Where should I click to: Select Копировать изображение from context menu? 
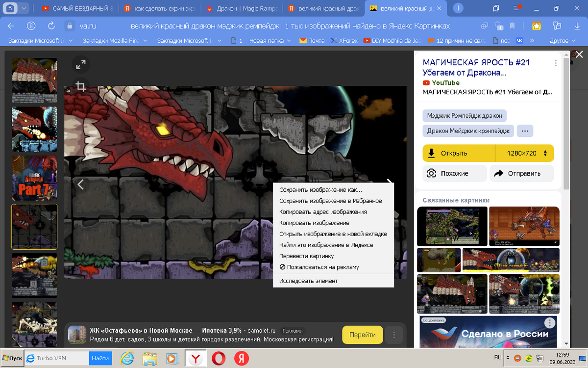[x=333, y=223]
